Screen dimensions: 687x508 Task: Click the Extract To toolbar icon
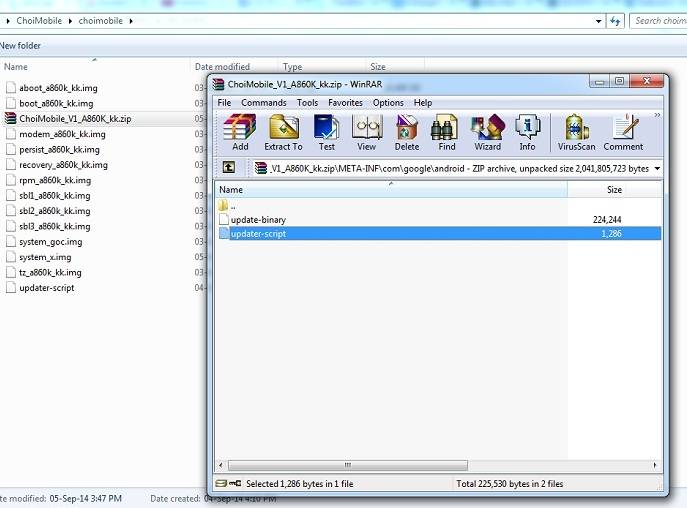pyautogui.click(x=283, y=132)
